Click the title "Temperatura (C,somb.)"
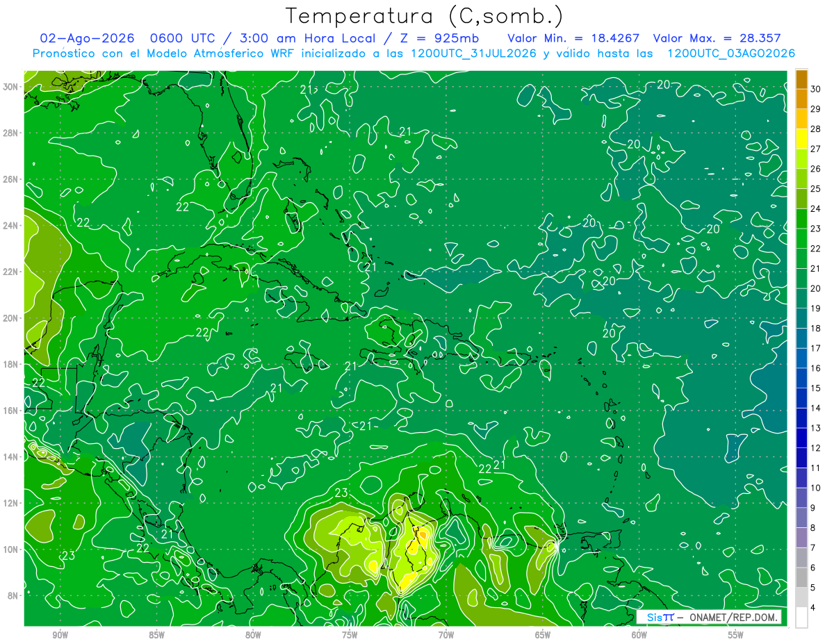 (425, 16)
